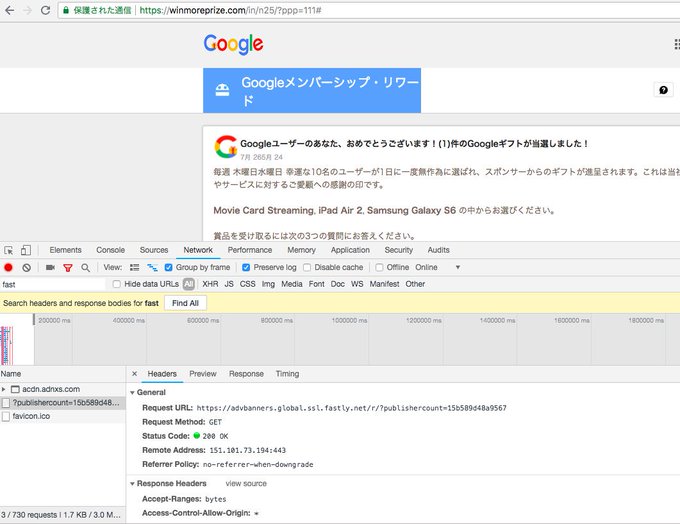Viewport: 680px width, 524px height.
Task: Click view source link
Action: tap(246, 484)
